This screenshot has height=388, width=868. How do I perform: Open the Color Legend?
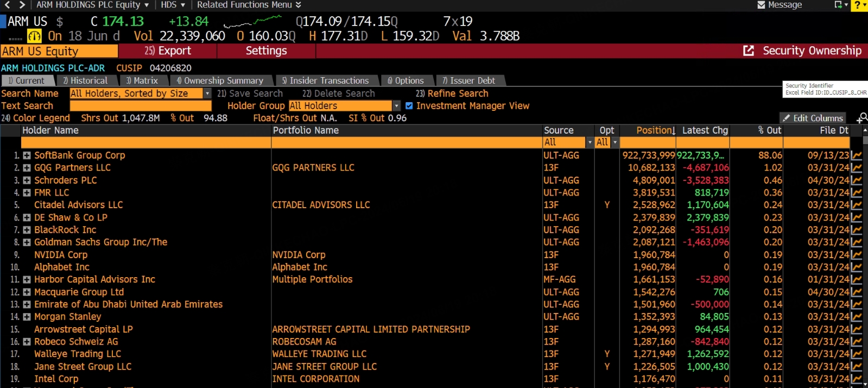coord(36,118)
